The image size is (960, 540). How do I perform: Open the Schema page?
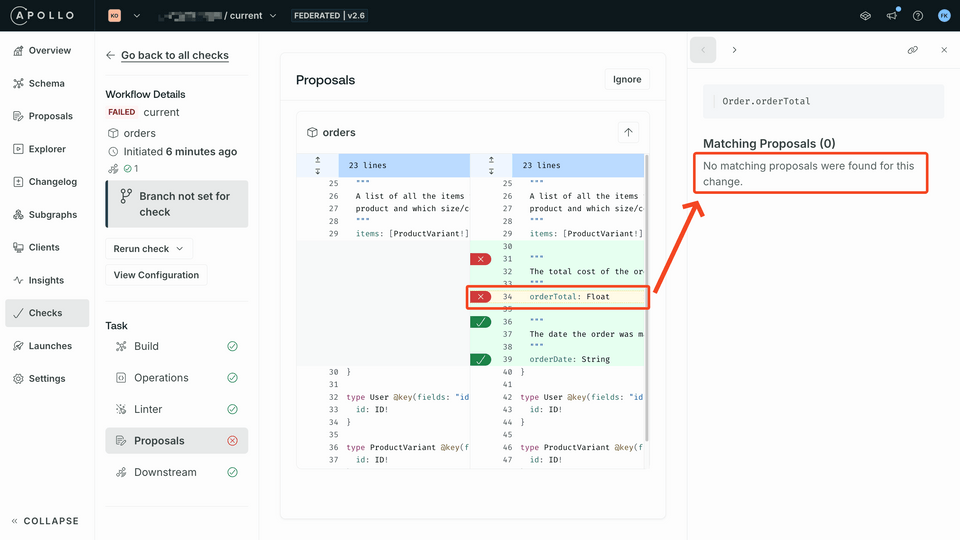[47, 83]
